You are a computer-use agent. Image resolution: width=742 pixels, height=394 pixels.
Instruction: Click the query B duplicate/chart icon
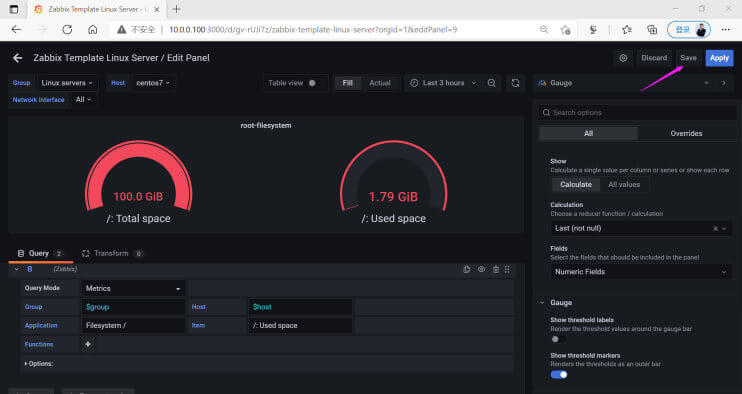click(467, 269)
